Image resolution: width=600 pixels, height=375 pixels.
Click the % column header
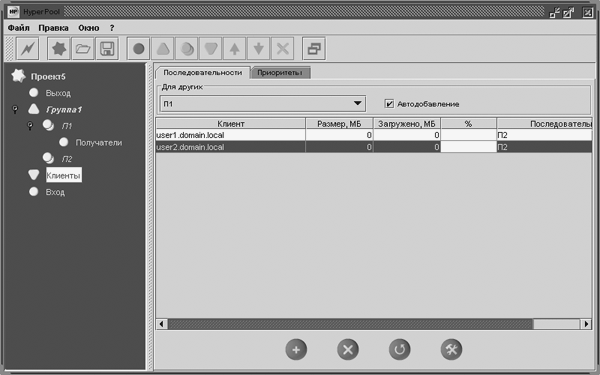pyautogui.click(x=468, y=124)
